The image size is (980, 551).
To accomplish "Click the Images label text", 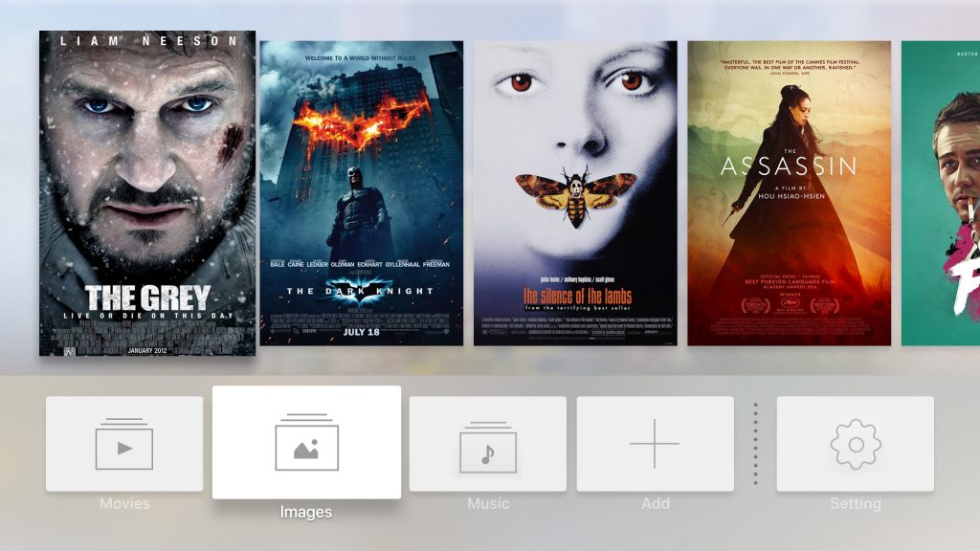I will pos(305,513).
